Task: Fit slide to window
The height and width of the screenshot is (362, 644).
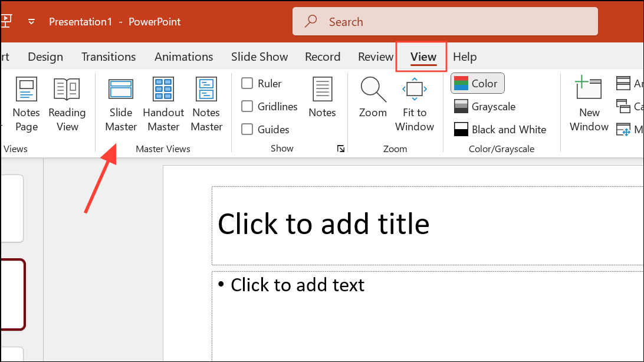Action: pos(414,104)
